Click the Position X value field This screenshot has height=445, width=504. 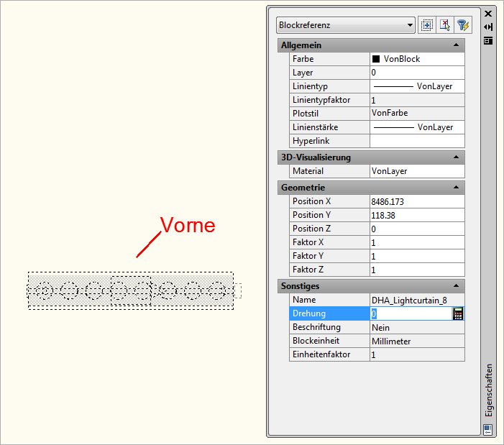[417, 202]
